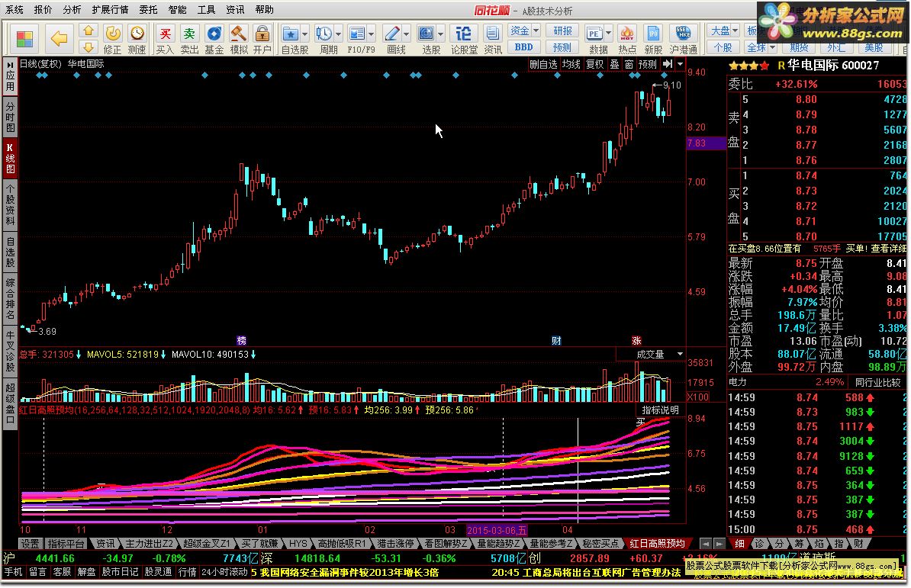The width and height of the screenshot is (911, 588).
Task: Expand the 选股 dropdown arrow
Action: pos(440,34)
